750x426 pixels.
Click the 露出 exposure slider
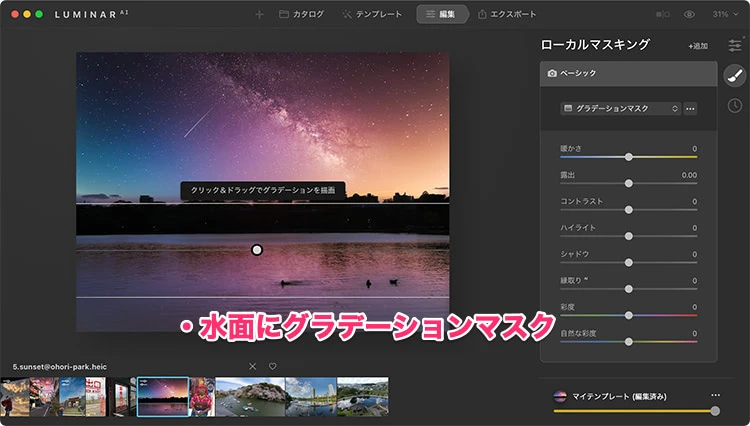[628, 183]
